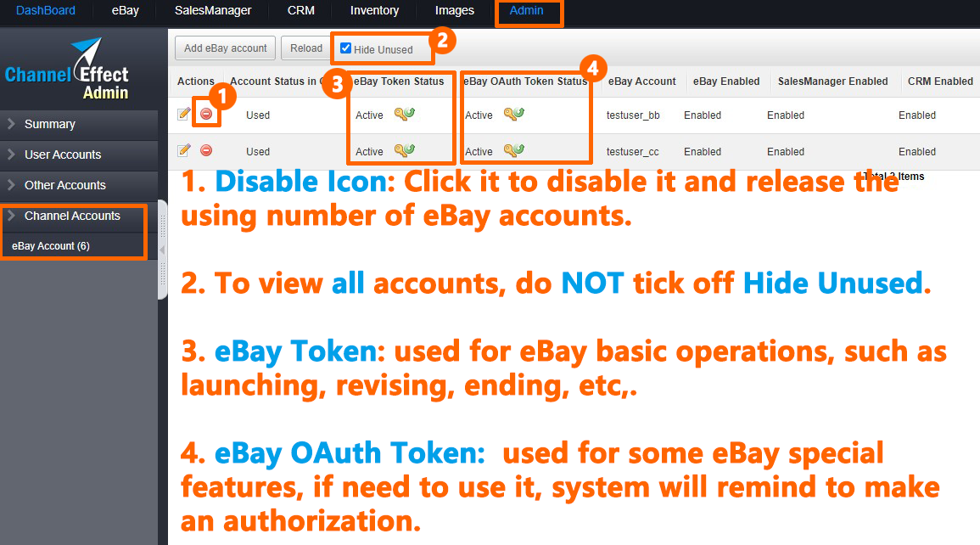Select the testuser_bb account cell

(633, 115)
